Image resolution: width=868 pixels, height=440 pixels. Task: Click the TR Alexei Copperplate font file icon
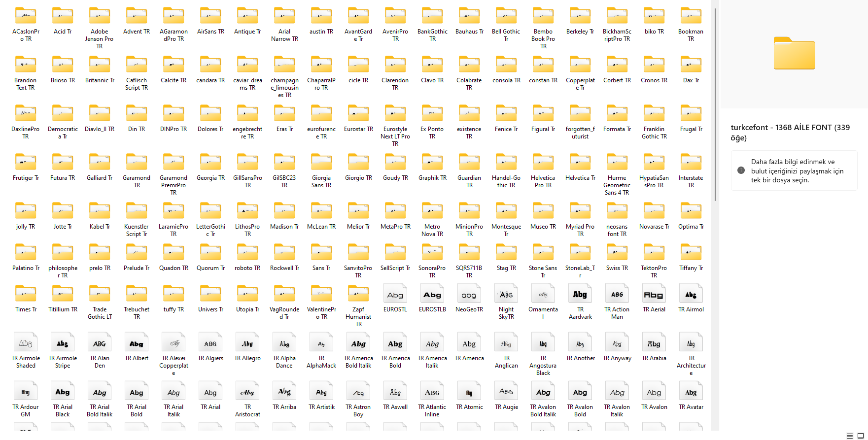[x=174, y=342]
